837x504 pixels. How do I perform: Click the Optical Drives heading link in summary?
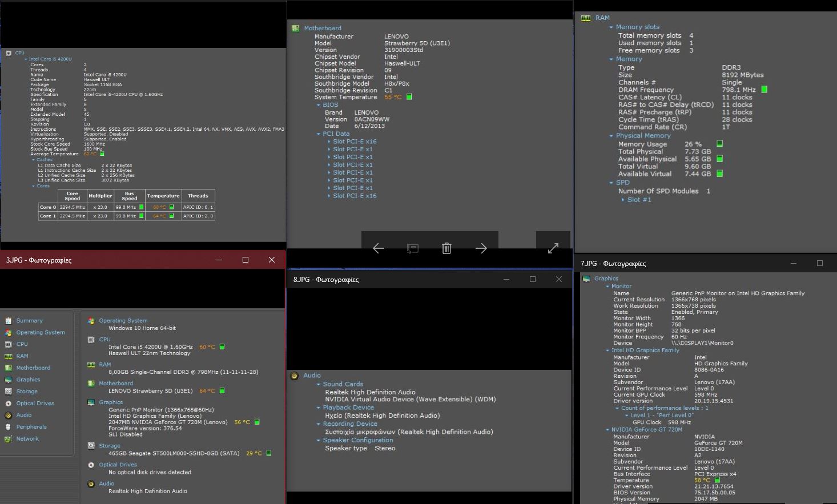tap(118, 465)
